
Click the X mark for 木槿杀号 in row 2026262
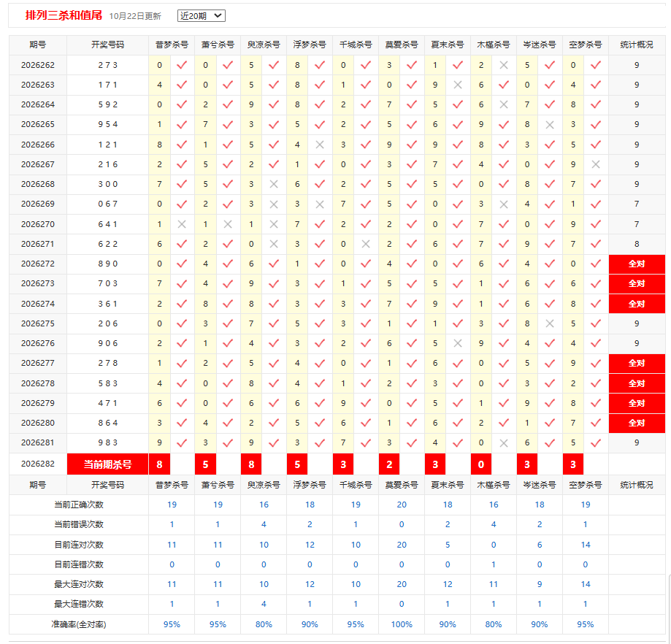pyautogui.click(x=504, y=65)
